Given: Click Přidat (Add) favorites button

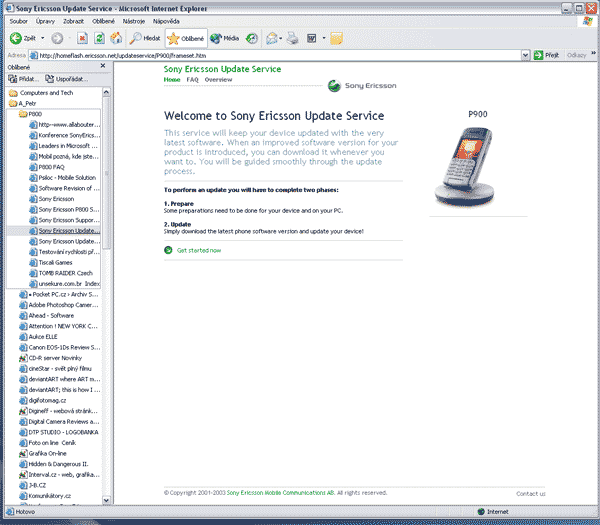Looking at the screenshot, I should [24, 79].
